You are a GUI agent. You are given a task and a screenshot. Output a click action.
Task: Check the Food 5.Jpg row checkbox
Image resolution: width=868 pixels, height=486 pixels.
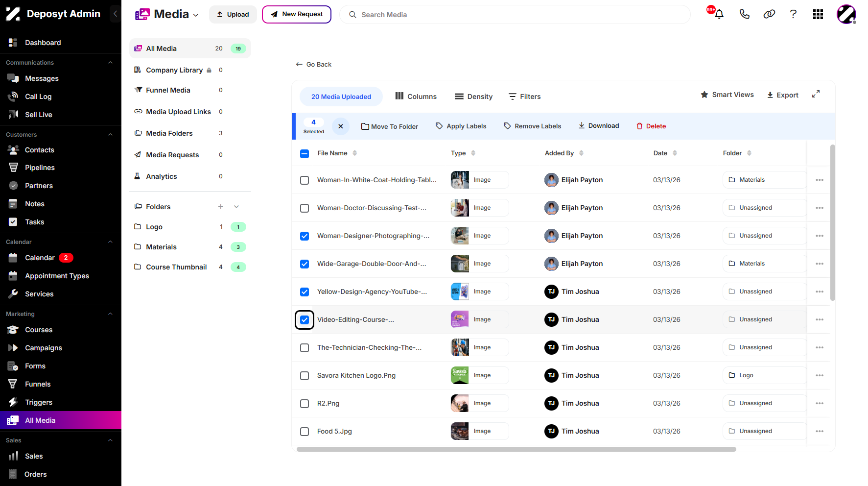tap(305, 432)
